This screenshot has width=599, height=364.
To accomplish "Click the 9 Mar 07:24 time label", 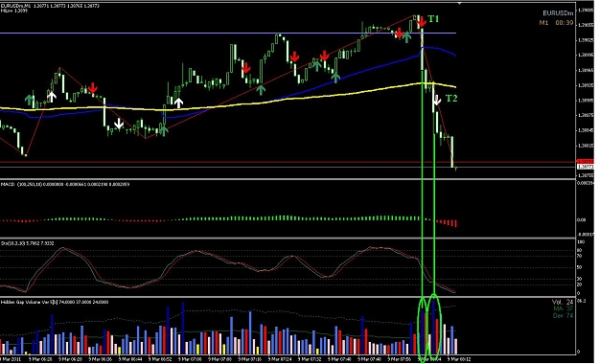I will (280, 359).
